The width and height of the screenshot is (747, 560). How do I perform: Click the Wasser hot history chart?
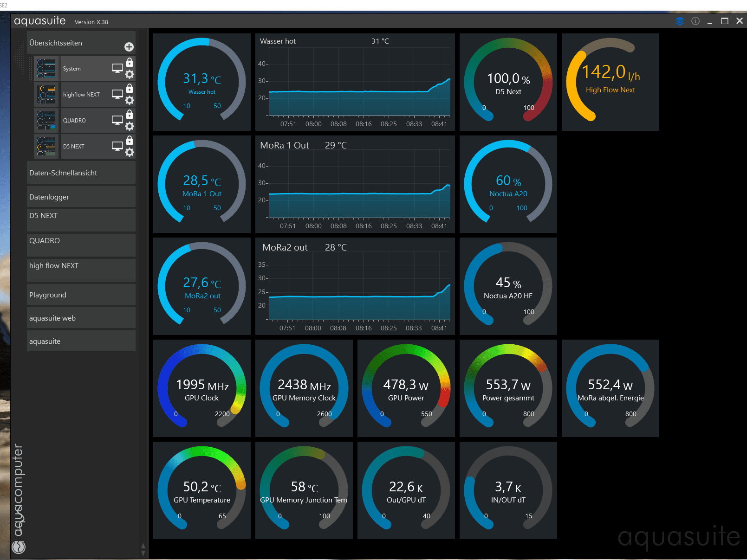coord(355,82)
